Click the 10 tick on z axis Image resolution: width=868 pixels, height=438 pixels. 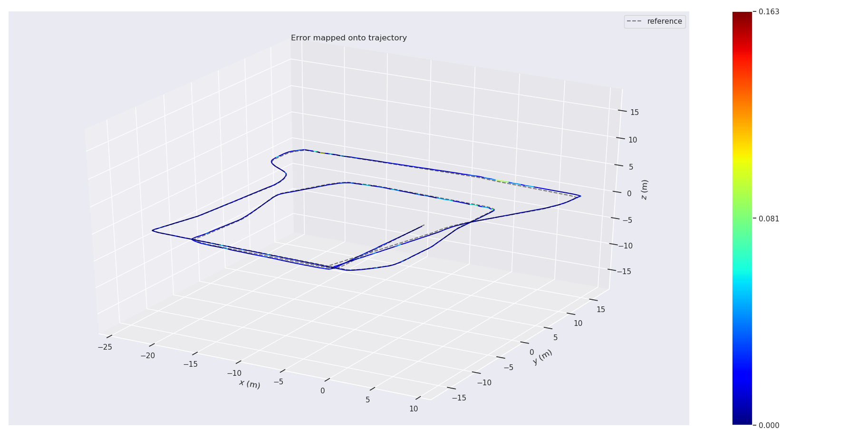click(x=633, y=140)
